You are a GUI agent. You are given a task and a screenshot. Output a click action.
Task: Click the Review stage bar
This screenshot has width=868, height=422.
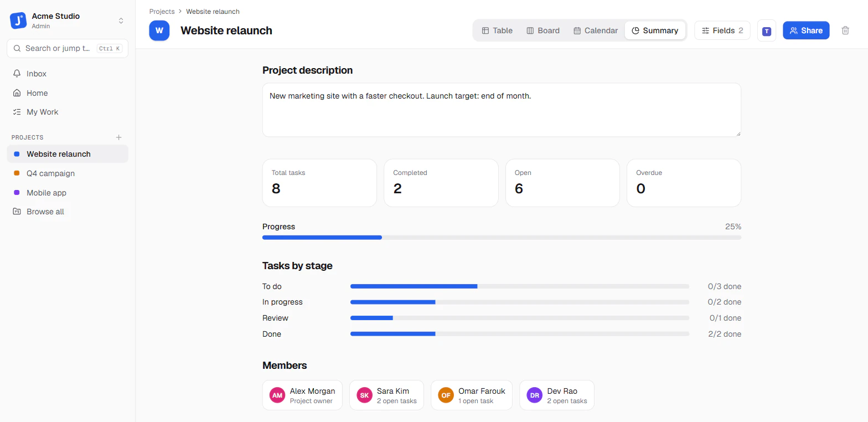(x=520, y=318)
